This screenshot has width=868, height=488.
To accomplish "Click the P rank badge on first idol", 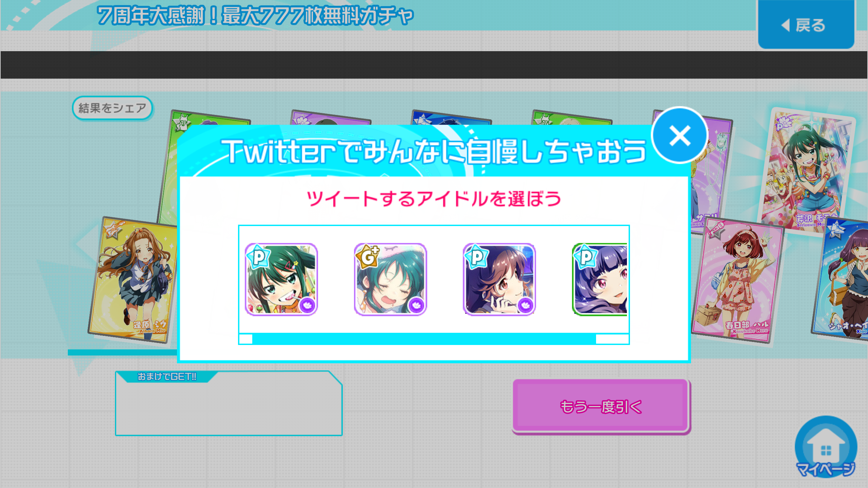I will tap(258, 257).
